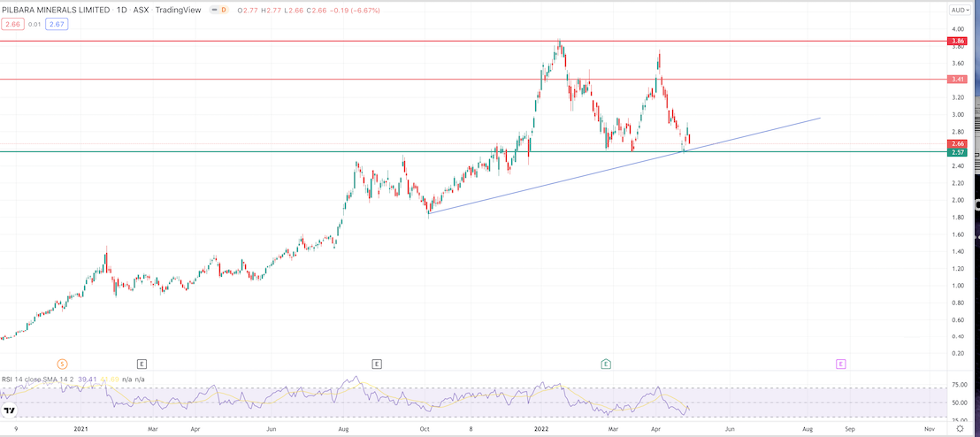
Task: Click the Nov label on time axis
Action: 930,429
